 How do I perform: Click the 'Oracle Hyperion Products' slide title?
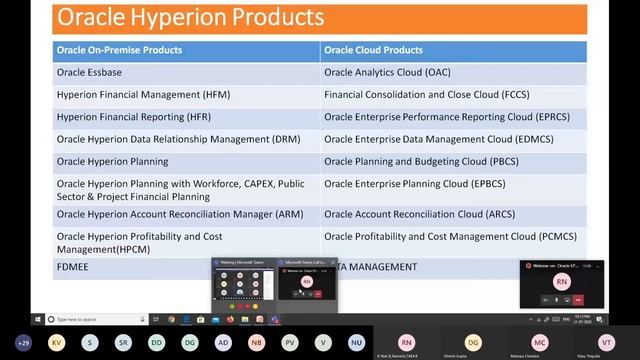(191, 17)
